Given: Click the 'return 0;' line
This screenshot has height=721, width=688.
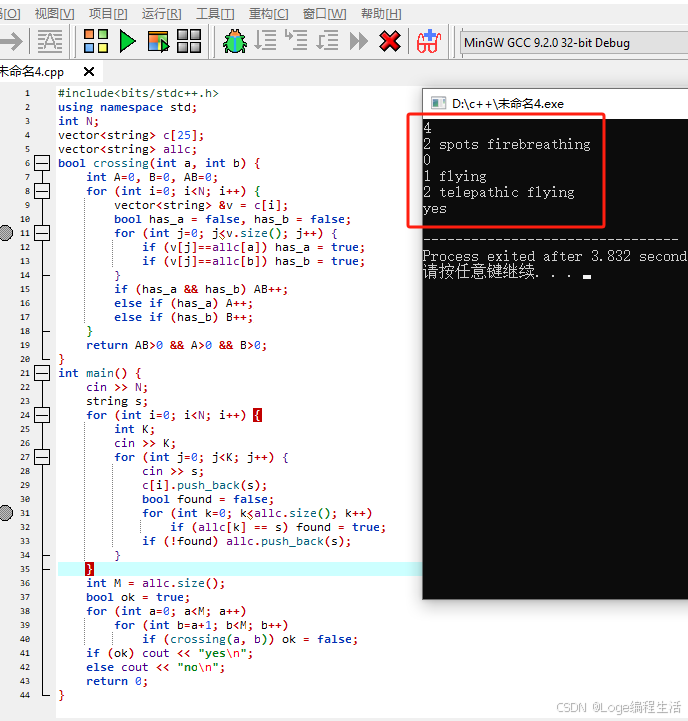Looking at the screenshot, I should pyautogui.click(x=117, y=681).
